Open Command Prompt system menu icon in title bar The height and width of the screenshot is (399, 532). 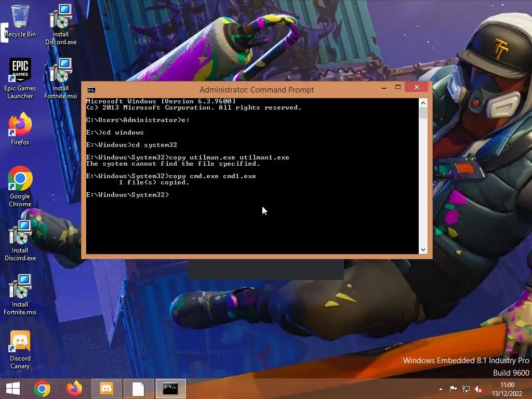coord(91,89)
